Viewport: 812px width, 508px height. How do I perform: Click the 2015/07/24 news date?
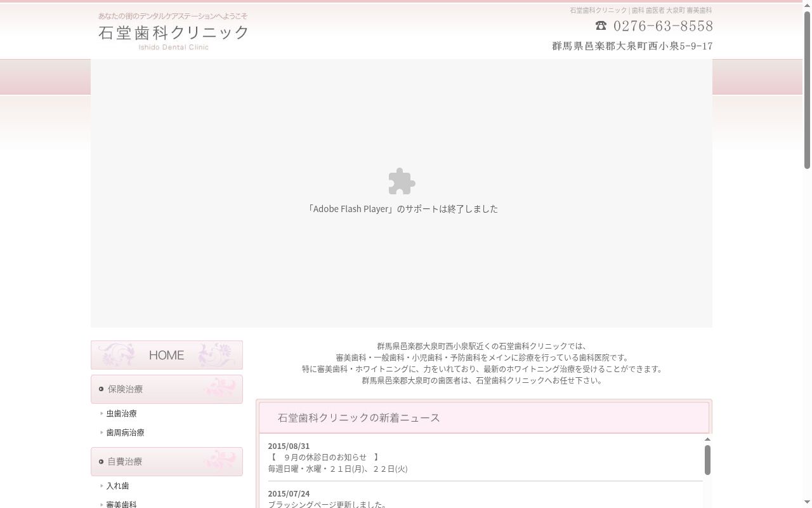(289, 493)
